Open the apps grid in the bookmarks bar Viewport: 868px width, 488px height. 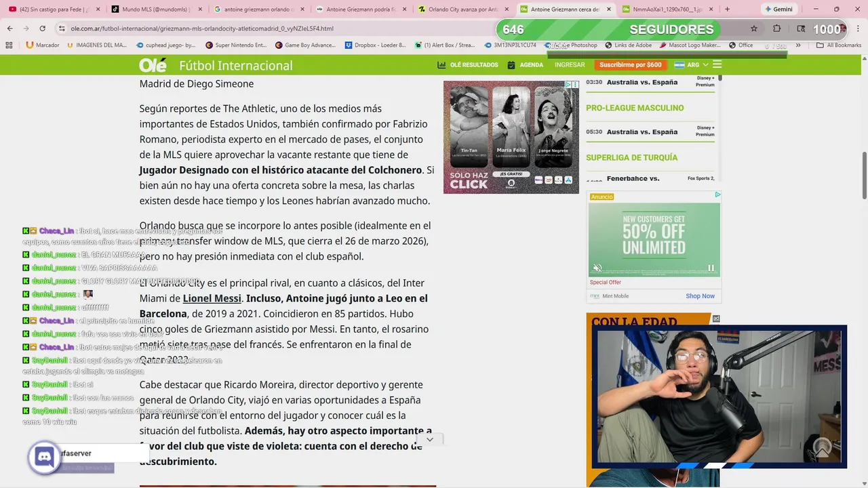tap(9, 45)
